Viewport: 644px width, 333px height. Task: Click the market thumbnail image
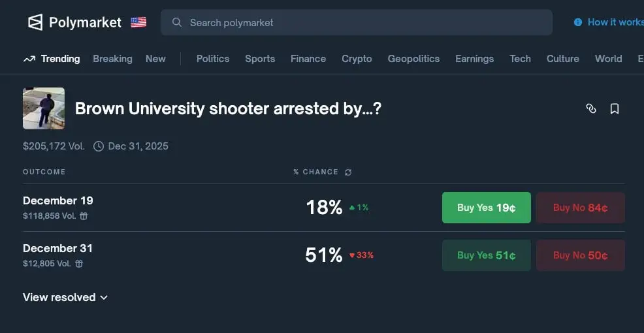(44, 108)
